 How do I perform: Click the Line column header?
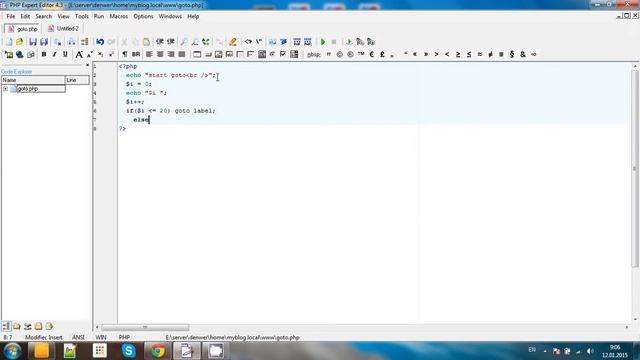tap(77, 80)
